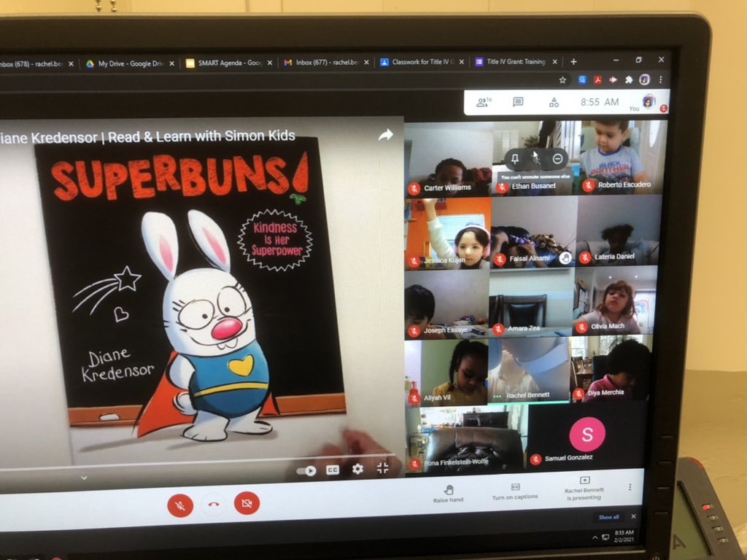Open Chrome's three-dot menu
Viewport: 747px width, 560px height.
(661, 79)
